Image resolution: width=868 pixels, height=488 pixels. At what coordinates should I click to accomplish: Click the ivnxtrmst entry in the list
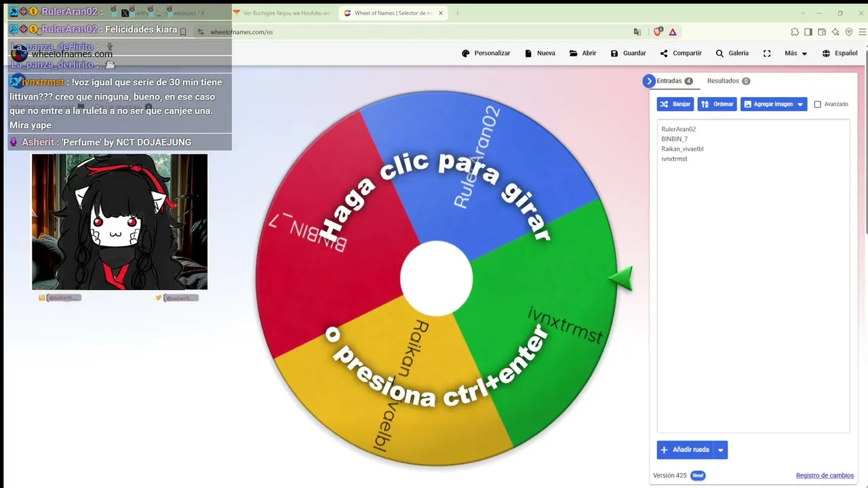674,159
